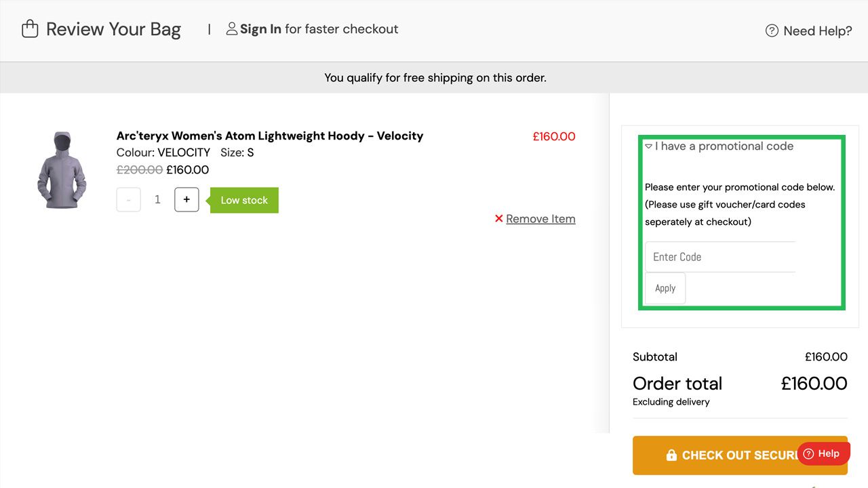
Task: Click the Need Help question mark icon
Action: pyautogui.click(x=772, y=30)
